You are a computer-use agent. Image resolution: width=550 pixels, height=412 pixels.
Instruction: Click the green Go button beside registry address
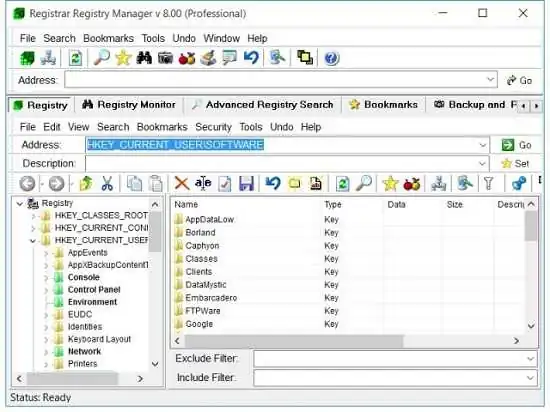(x=516, y=145)
